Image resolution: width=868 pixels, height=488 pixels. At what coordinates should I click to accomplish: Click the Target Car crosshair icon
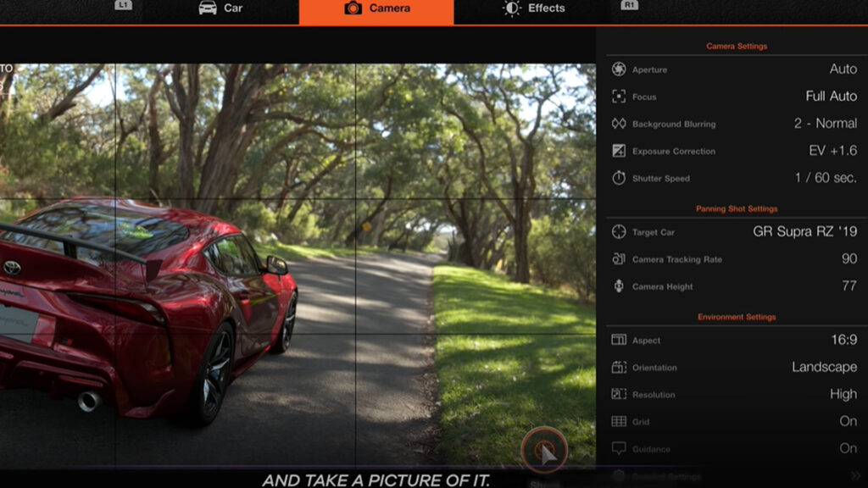point(618,232)
